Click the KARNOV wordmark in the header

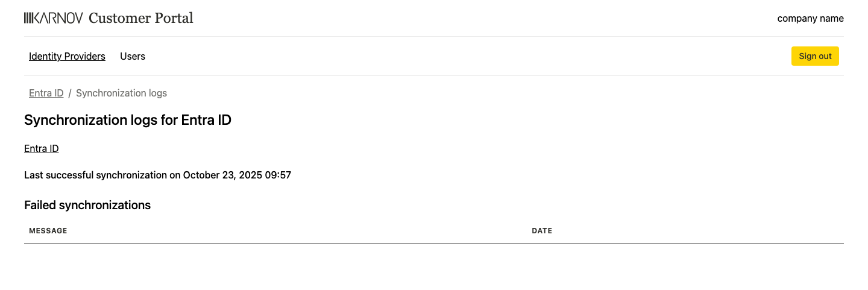point(58,18)
